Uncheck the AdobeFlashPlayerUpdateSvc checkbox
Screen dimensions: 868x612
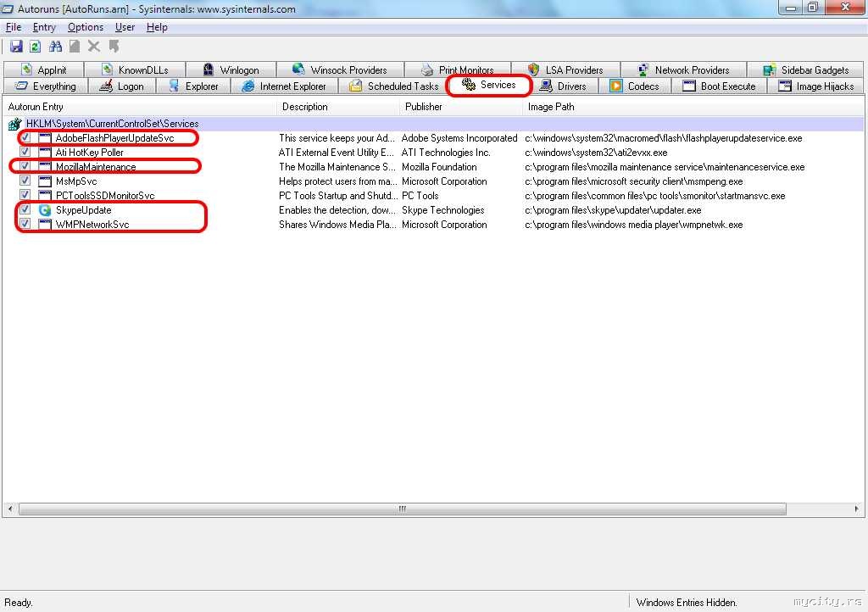click(x=25, y=136)
